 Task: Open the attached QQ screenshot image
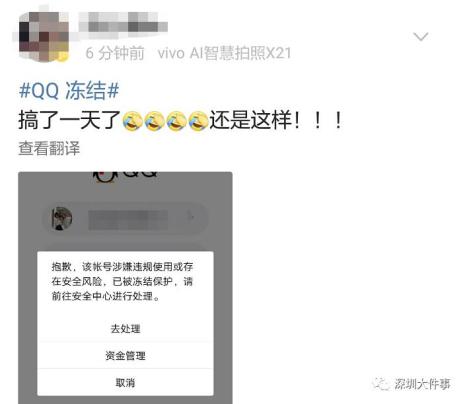coord(125,288)
